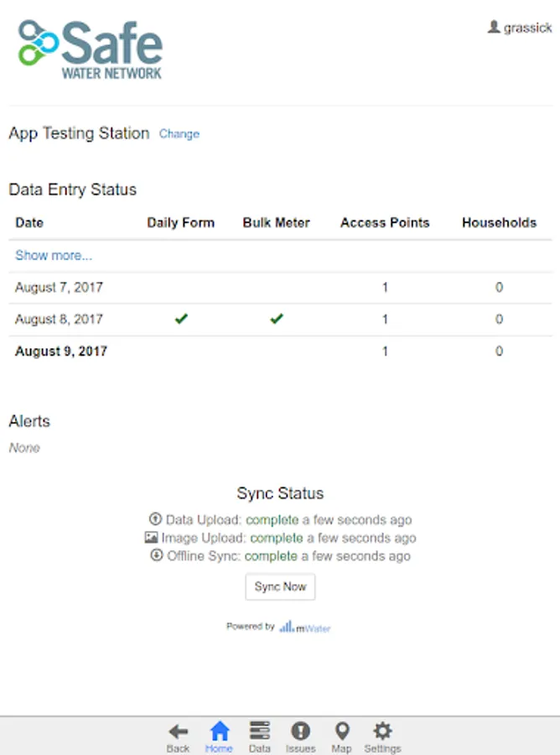Click the Image Upload status icon
Screen dimensions: 560x755
click(151, 538)
